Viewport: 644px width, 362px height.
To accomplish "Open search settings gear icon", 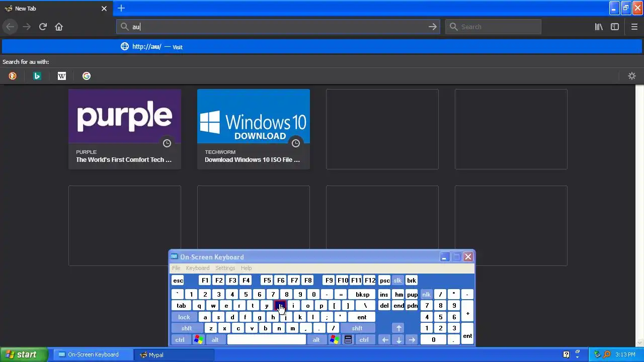I will point(632,76).
